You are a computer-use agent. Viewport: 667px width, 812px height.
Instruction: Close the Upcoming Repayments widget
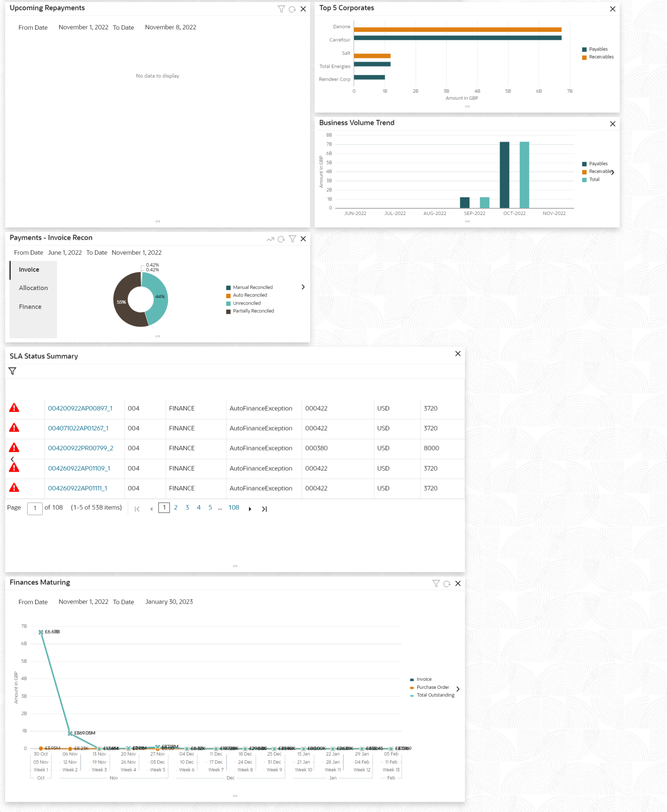coord(303,9)
